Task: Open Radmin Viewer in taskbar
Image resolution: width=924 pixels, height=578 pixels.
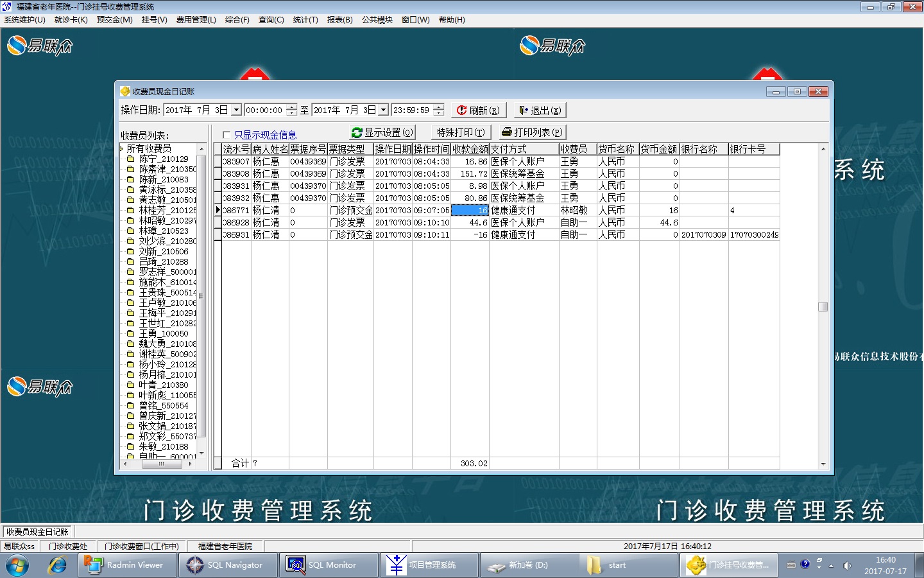Action: coord(126,565)
